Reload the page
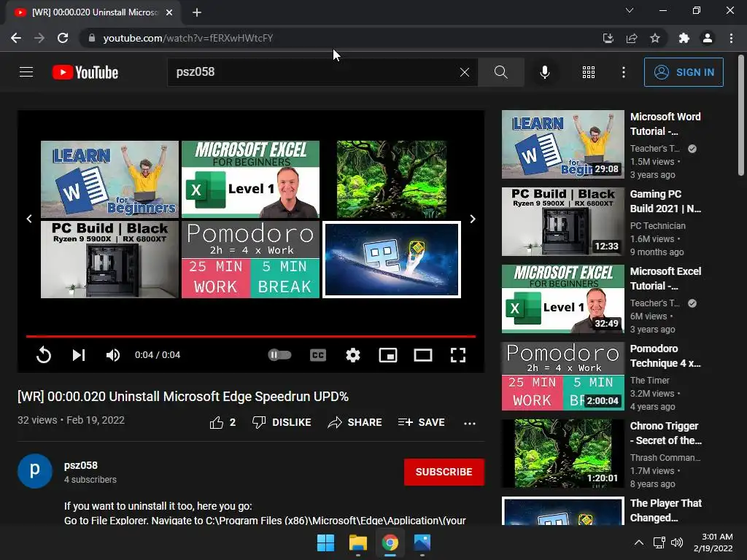Viewport: 747px width, 560px height. tap(63, 38)
